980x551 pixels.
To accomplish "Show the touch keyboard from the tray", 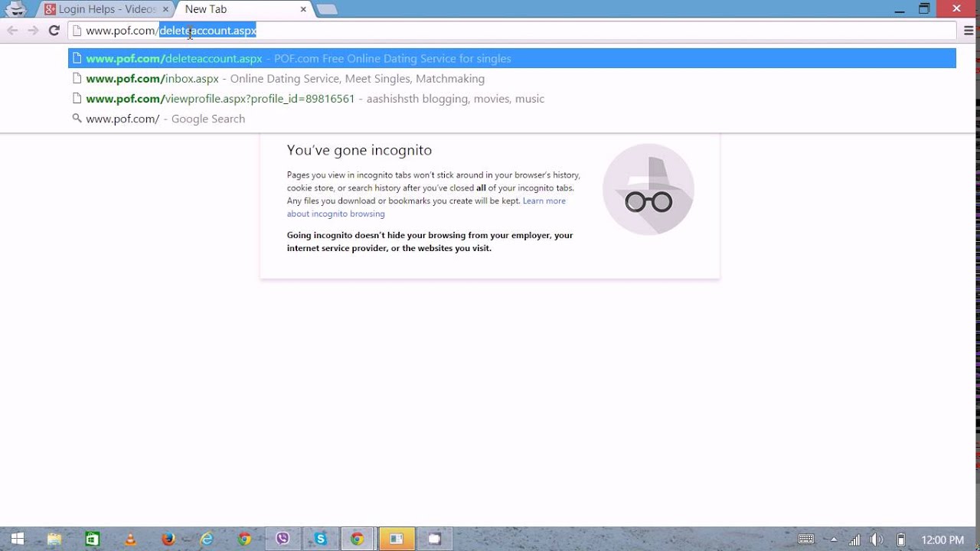I will click(806, 540).
